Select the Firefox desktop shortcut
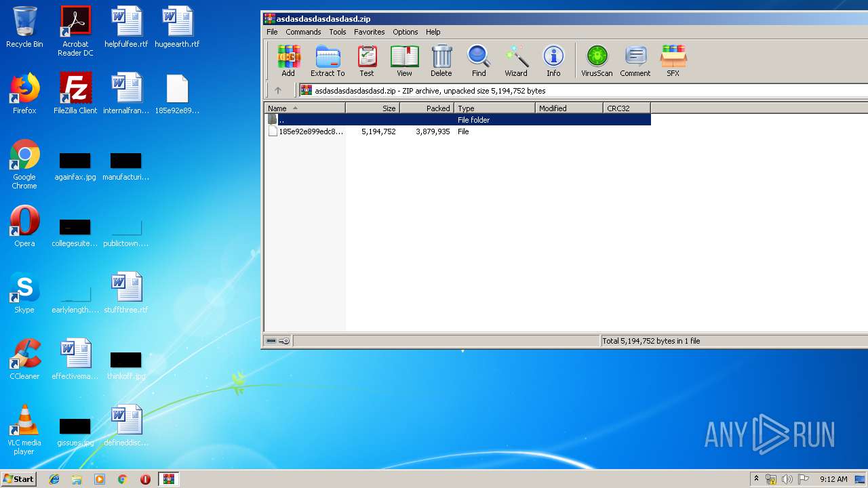The image size is (868, 488). tap(24, 94)
